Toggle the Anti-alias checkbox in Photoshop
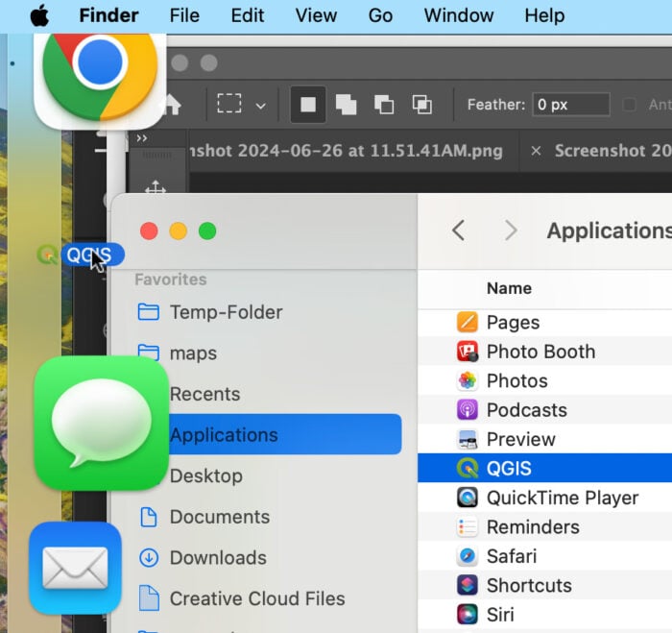The width and height of the screenshot is (672, 633). point(629,104)
